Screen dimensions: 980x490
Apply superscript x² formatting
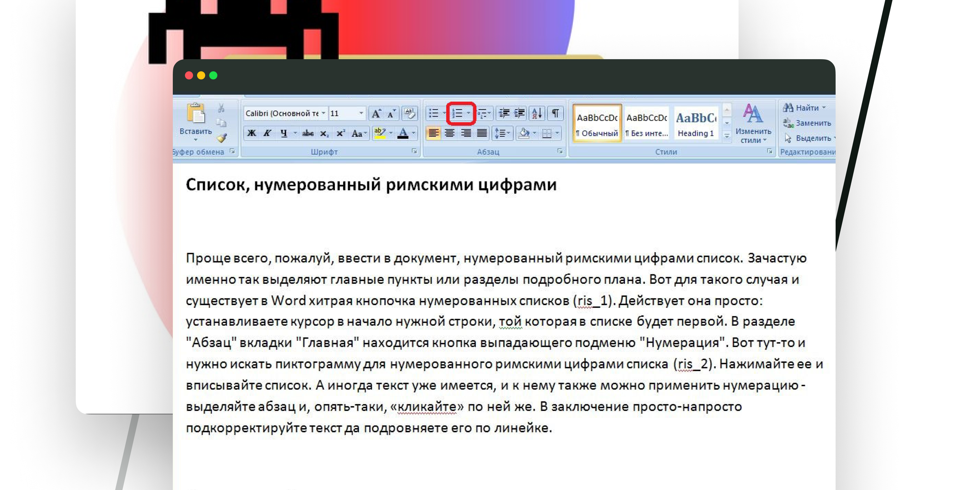(x=340, y=133)
